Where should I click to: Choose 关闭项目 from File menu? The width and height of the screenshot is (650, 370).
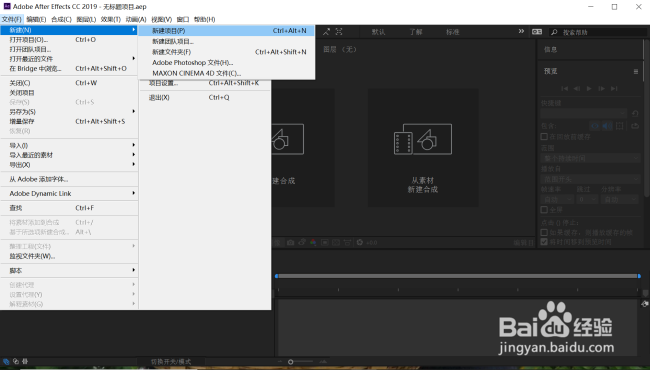click(x=69, y=93)
